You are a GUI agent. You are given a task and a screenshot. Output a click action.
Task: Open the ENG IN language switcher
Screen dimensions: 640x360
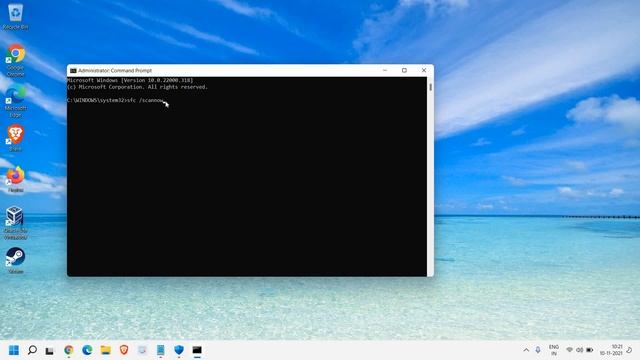tap(554, 350)
